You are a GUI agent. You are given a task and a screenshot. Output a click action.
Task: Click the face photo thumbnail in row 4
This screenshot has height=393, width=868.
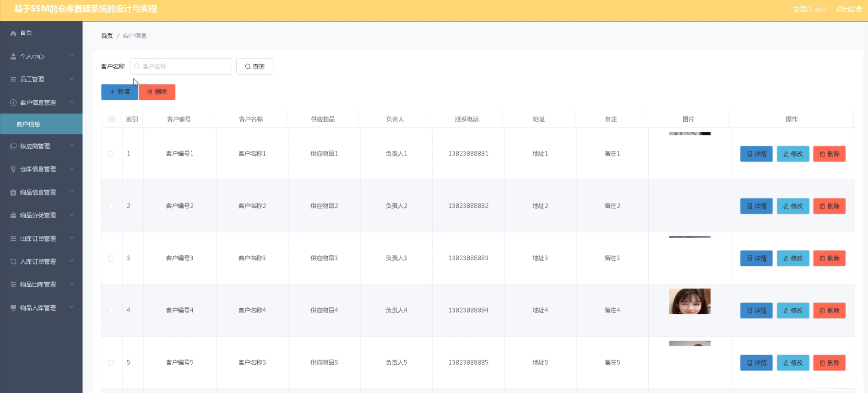[689, 301]
